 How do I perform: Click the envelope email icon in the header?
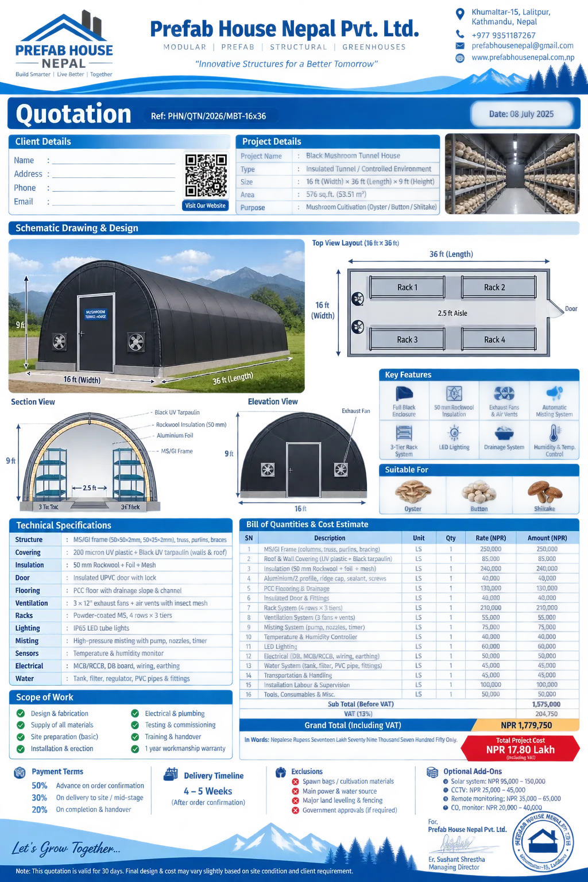[460, 46]
